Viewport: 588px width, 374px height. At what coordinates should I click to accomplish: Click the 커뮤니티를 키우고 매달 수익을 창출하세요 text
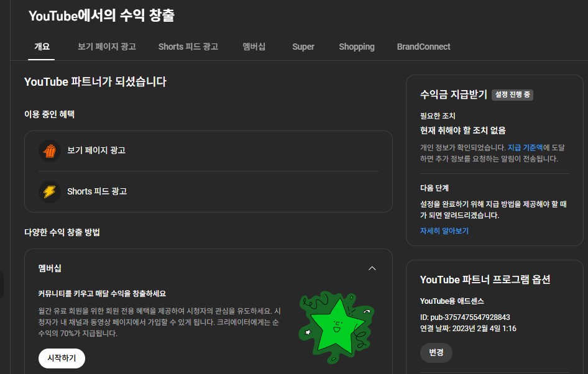click(x=102, y=293)
